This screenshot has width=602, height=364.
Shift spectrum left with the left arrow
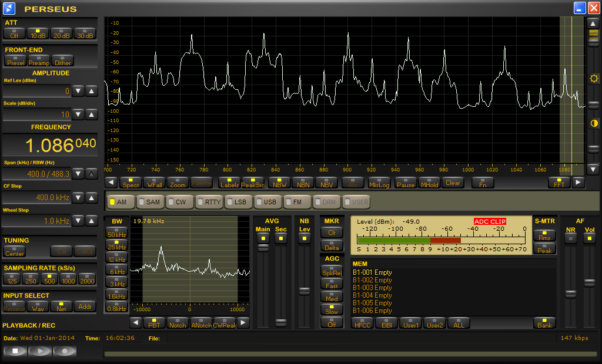(111, 183)
